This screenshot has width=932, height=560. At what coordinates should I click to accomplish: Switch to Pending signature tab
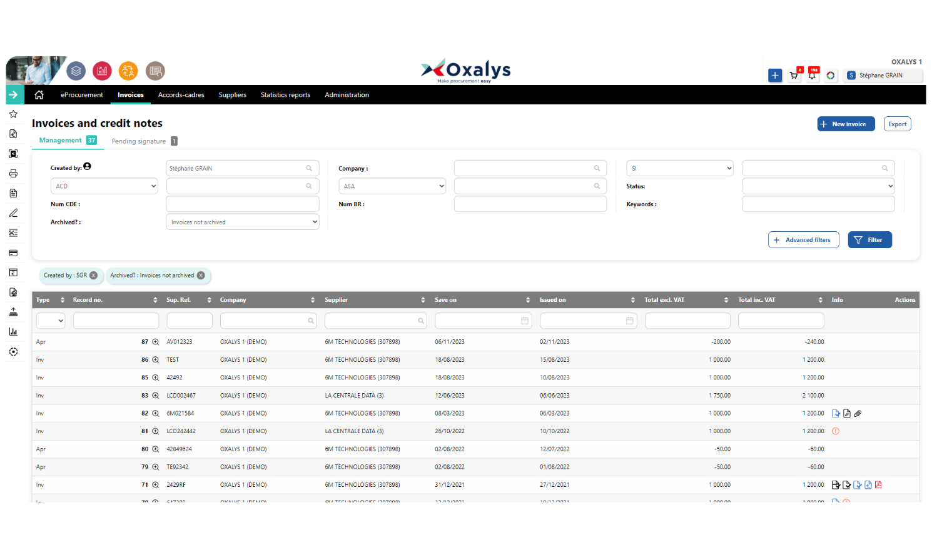[x=144, y=141]
